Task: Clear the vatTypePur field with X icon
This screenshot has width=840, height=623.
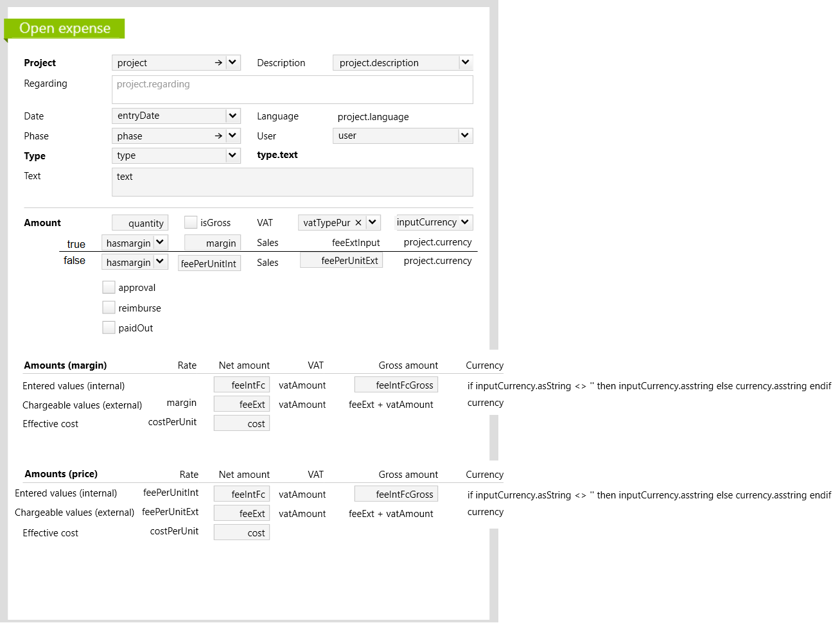Action: click(358, 223)
